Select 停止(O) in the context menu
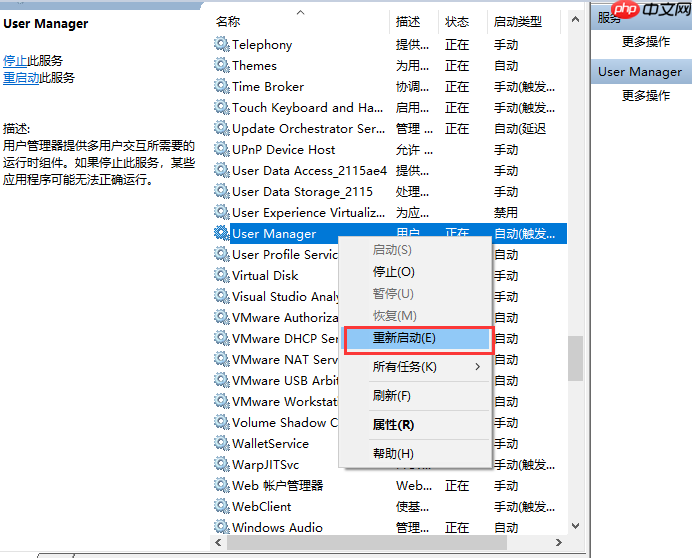This screenshot has width=692, height=558. (x=393, y=272)
